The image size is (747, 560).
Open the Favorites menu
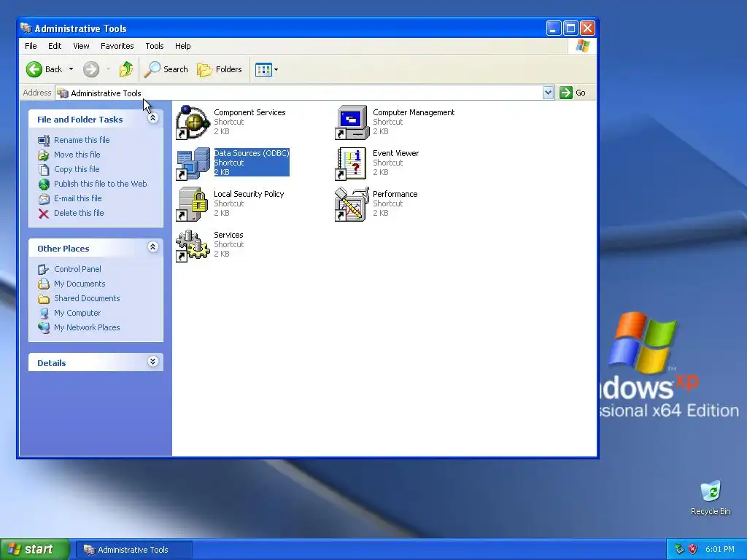[x=117, y=46]
